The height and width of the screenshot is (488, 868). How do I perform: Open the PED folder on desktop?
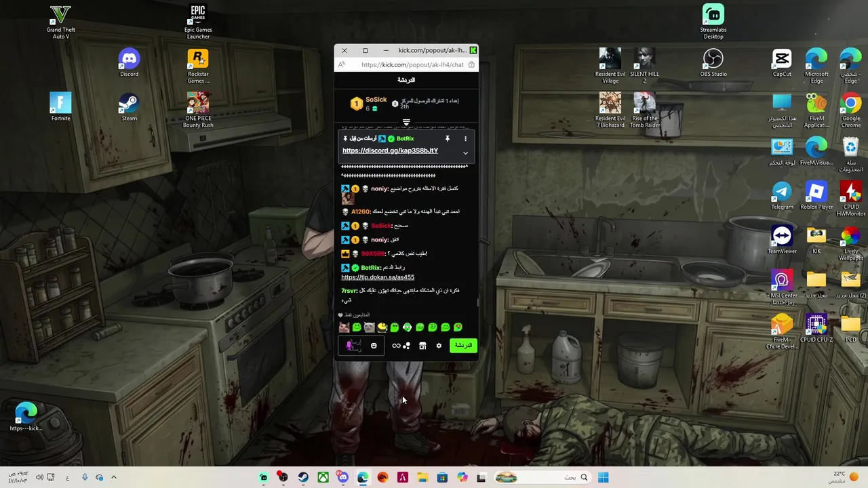[851, 329]
